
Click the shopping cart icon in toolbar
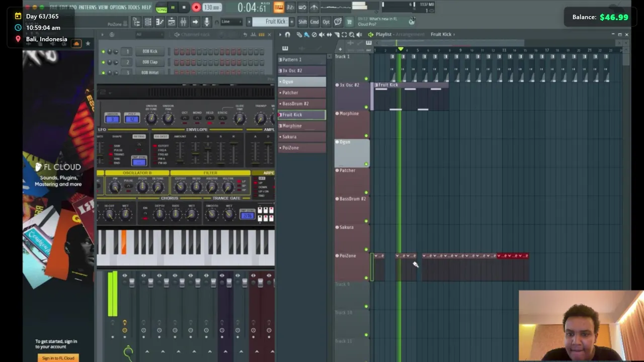[x=349, y=22]
